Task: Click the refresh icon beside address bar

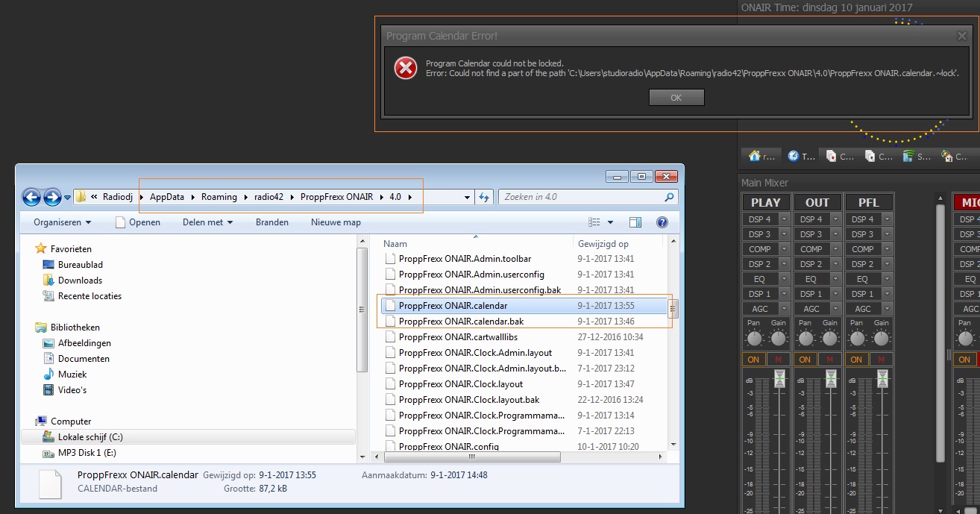Action: click(x=485, y=197)
